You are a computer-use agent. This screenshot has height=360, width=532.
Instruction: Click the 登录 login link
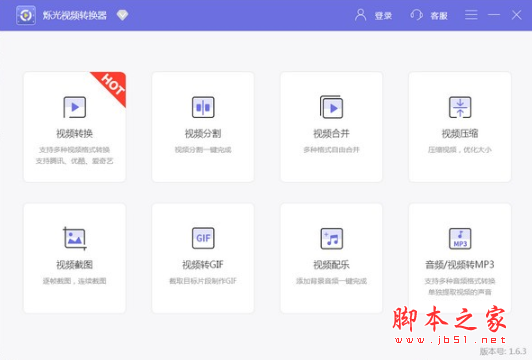click(383, 16)
